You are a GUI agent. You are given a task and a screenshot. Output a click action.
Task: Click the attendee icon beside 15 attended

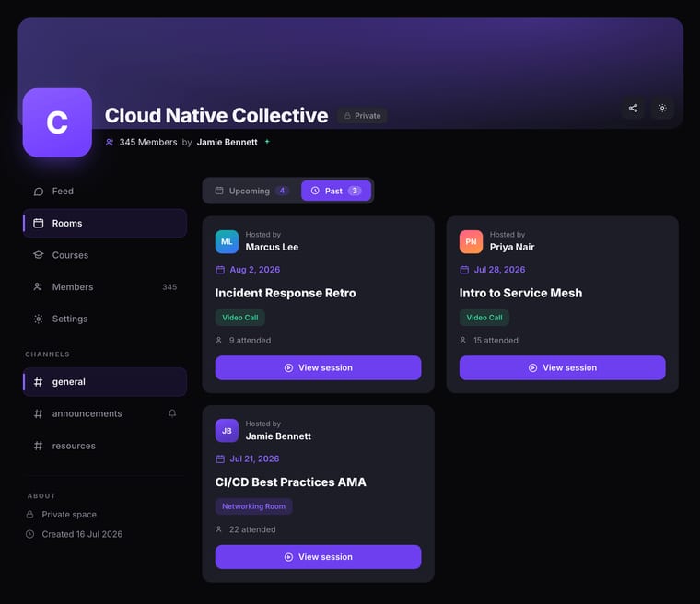click(x=463, y=340)
